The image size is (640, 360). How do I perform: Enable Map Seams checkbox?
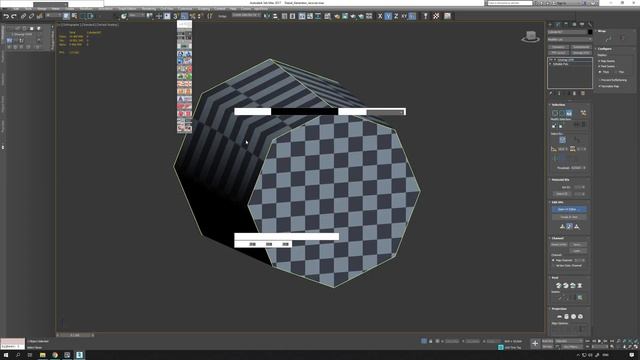pos(599,61)
